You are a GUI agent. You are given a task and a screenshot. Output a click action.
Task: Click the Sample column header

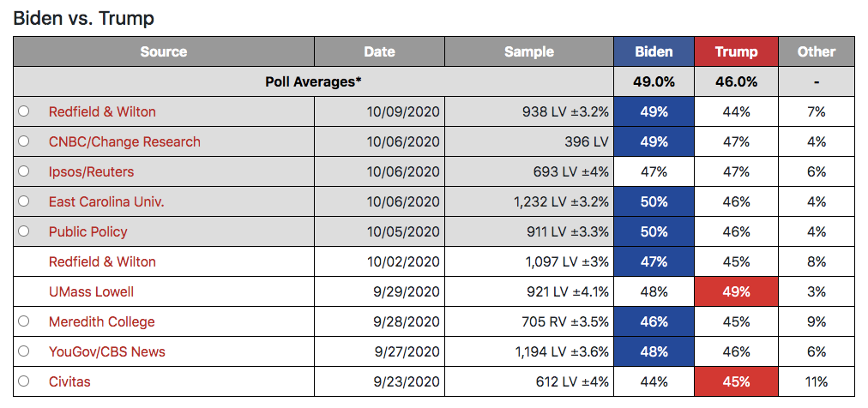click(529, 51)
